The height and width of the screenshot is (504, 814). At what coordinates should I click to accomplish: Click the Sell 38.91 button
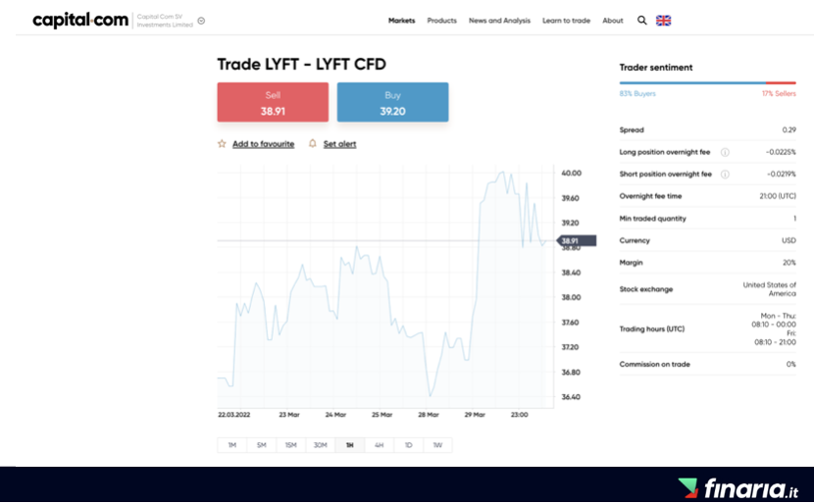273,102
